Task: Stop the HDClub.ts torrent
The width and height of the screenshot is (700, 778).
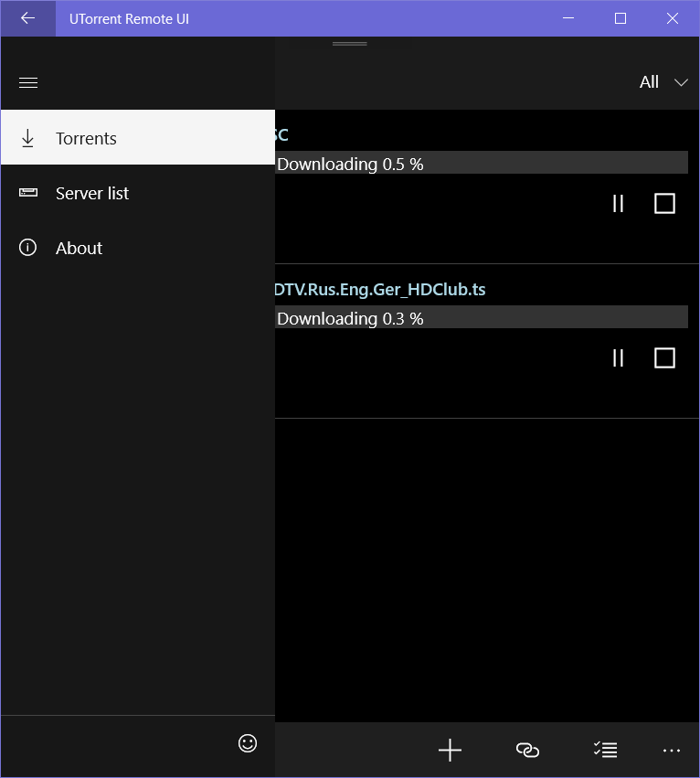Action: tap(664, 357)
